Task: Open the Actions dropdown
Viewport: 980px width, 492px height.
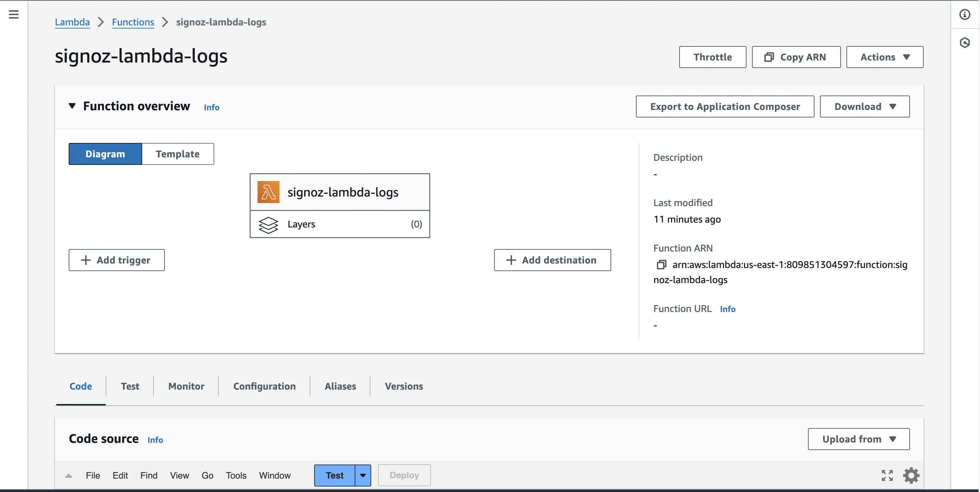Action: tap(885, 57)
